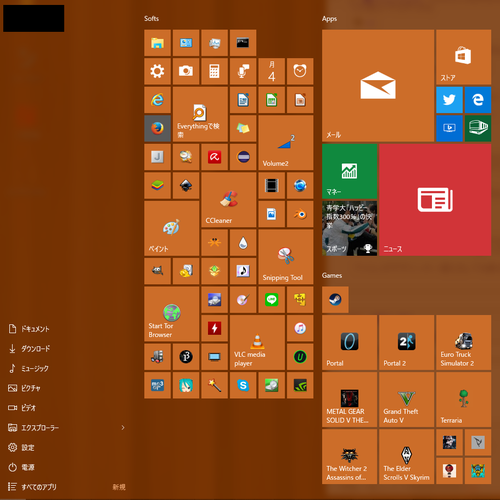This screenshot has height=500, width=500.
Task: Open the Snipping Tool tile
Action: click(286, 257)
